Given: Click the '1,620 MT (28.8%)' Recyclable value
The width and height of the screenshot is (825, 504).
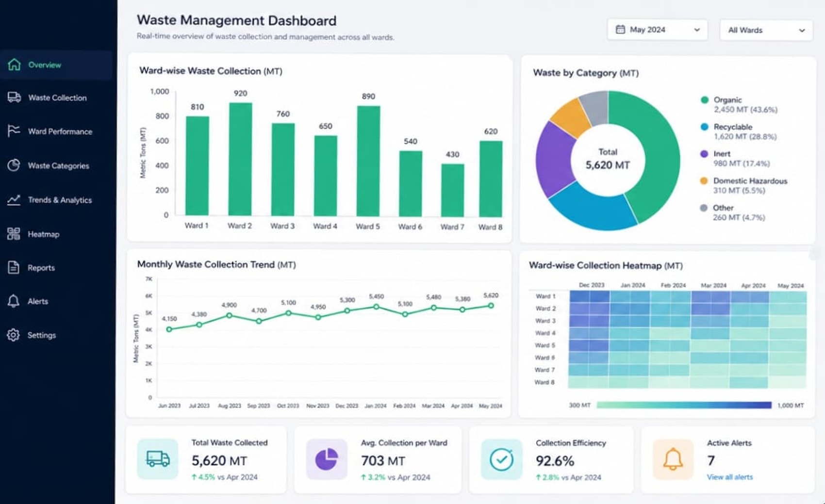Looking at the screenshot, I should tap(745, 137).
